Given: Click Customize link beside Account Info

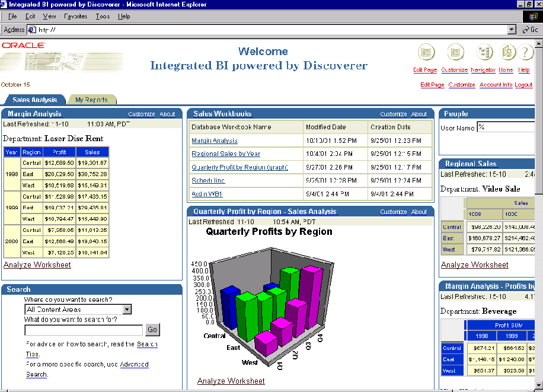Looking at the screenshot, I should pos(462,85).
